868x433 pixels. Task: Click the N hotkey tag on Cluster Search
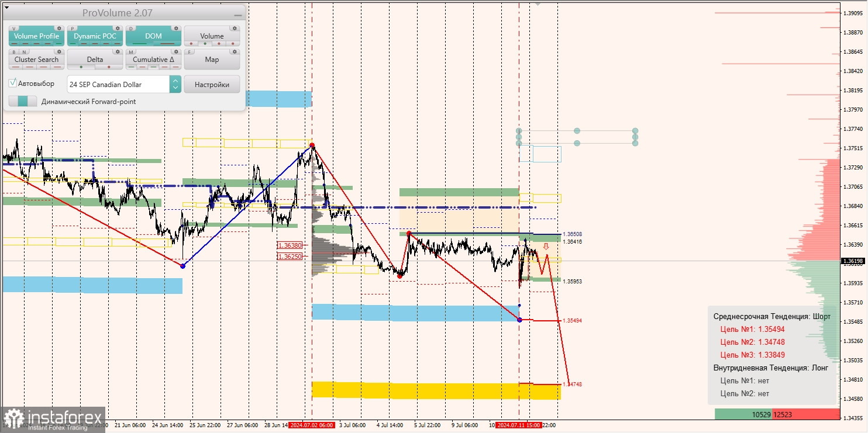click(24, 52)
